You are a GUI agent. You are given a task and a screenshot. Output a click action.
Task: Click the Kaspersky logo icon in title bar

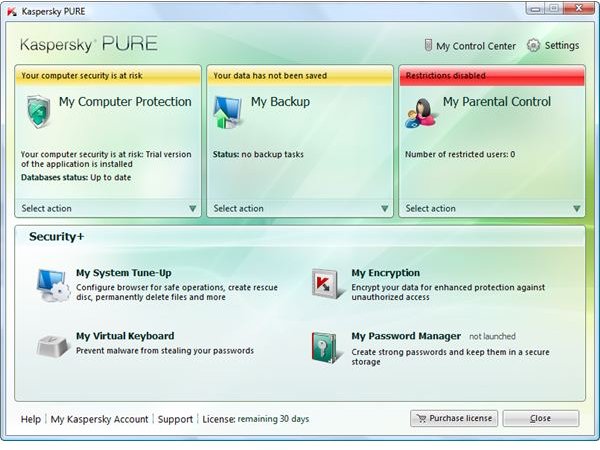tap(12, 11)
